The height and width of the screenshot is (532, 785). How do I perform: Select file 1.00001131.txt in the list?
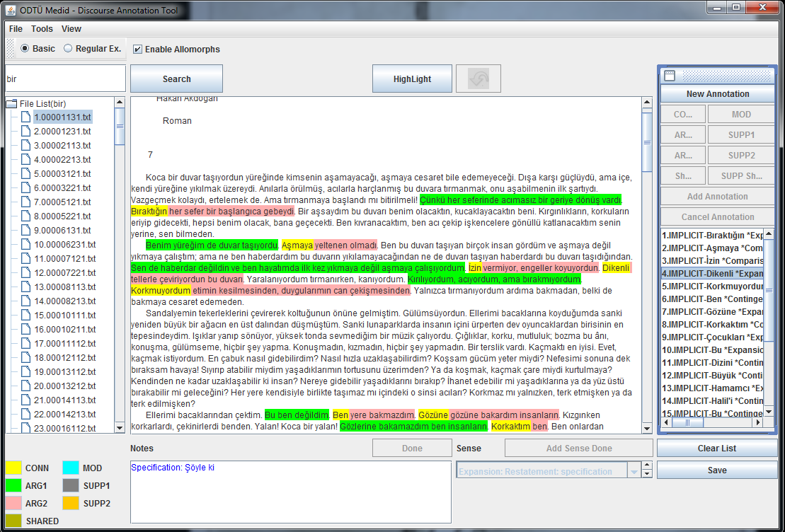[x=62, y=117]
